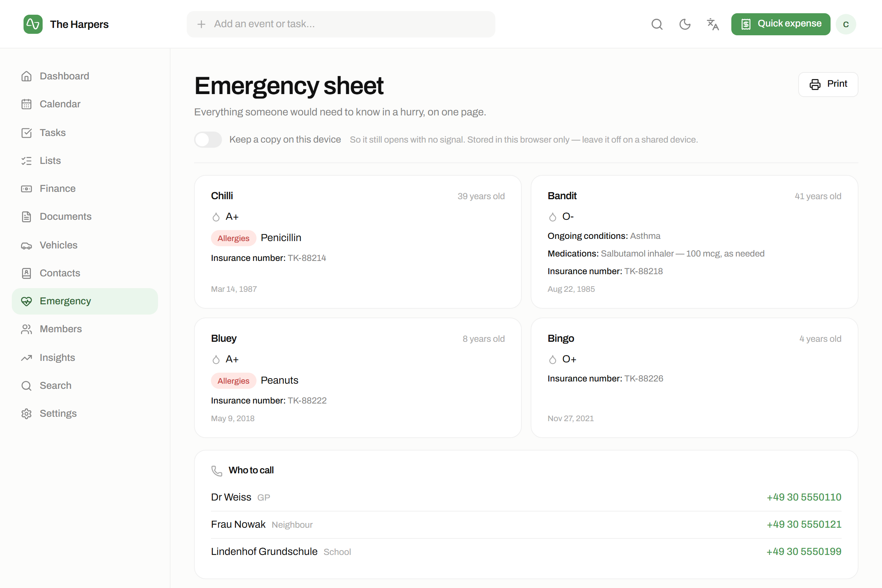
Task: Click the Finance banknote icon
Action: point(26,189)
